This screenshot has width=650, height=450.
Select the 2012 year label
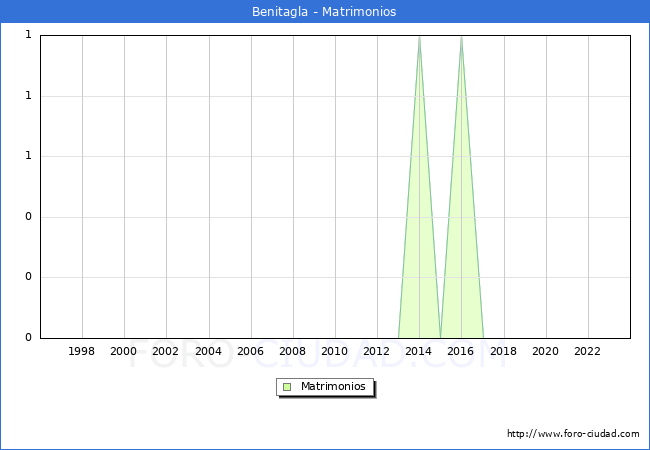pyautogui.click(x=377, y=351)
